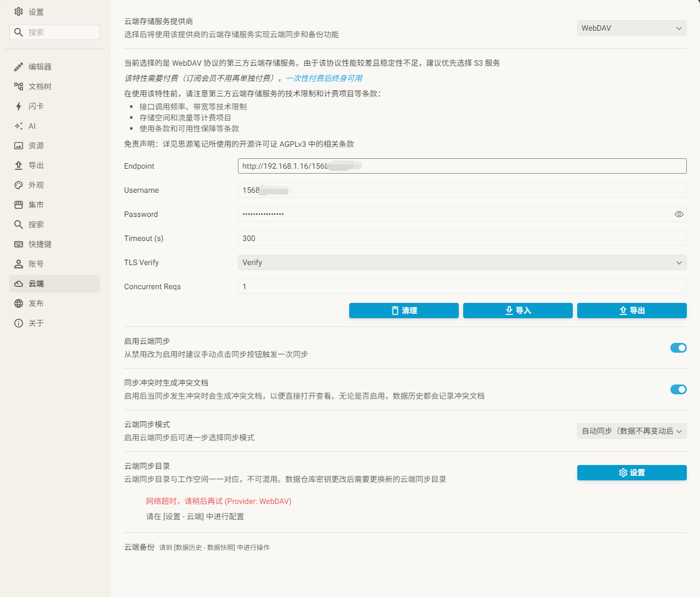The image size is (700, 597).
Task: Open 快捷键 keyboard icon in sidebar
Action: 19,244
